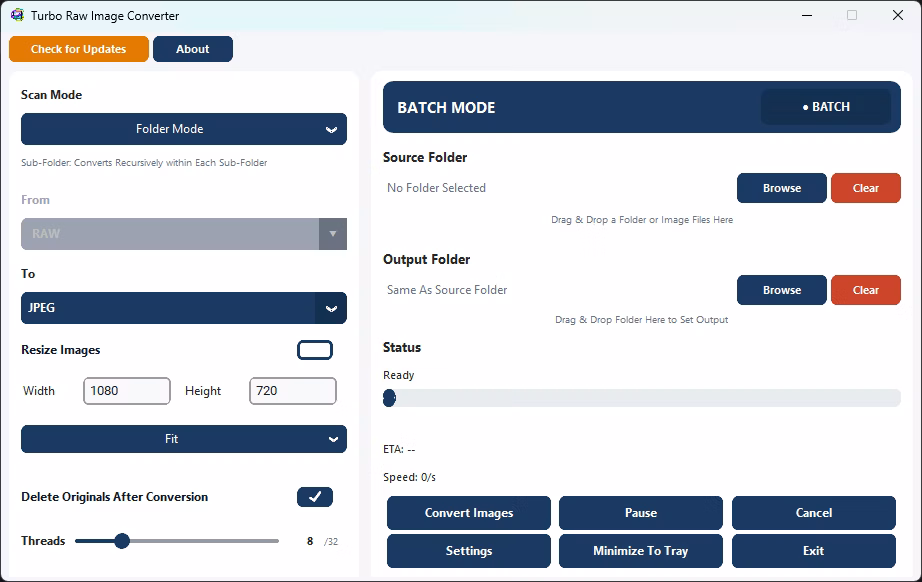Image resolution: width=922 pixels, height=582 pixels.
Task: Browse for the Source Folder
Action: [782, 188]
